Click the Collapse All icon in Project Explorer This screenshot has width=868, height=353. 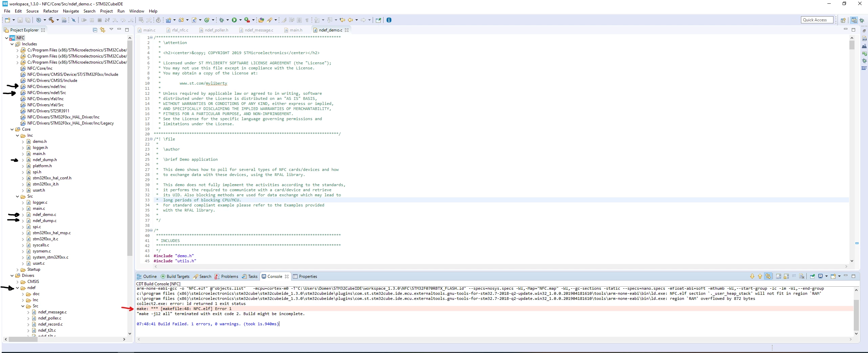(95, 30)
